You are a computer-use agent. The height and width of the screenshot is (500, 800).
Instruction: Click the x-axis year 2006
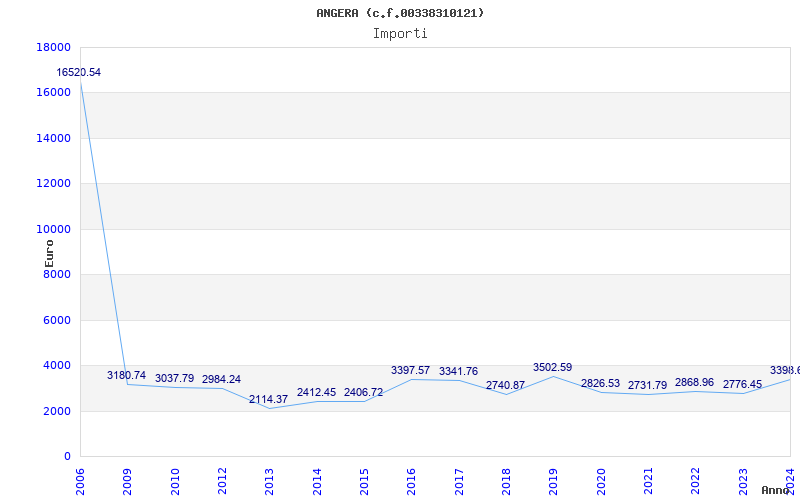(80, 482)
